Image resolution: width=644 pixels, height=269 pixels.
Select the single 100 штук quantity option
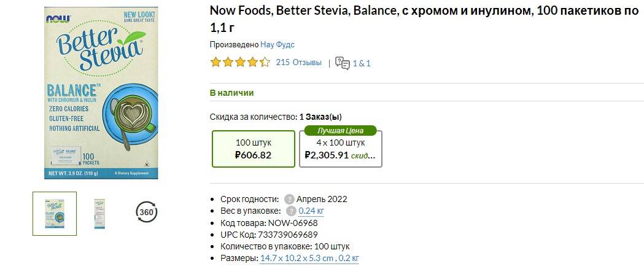pyautogui.click(x=253, y=149)
